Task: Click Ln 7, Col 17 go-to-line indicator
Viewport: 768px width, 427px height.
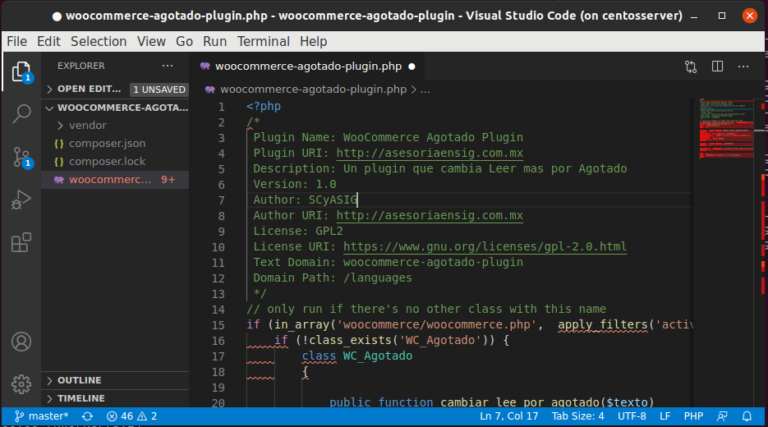Action: pos(509,416)
